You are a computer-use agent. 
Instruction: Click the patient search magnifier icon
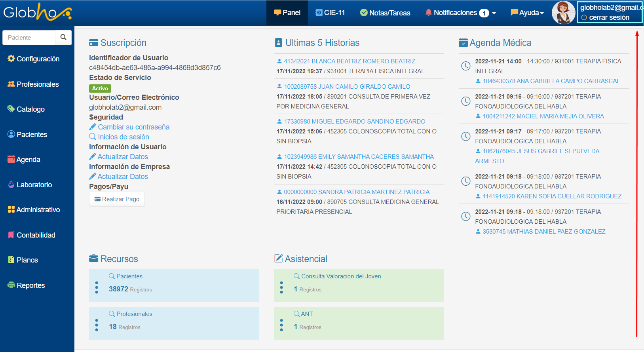(63, 37)
